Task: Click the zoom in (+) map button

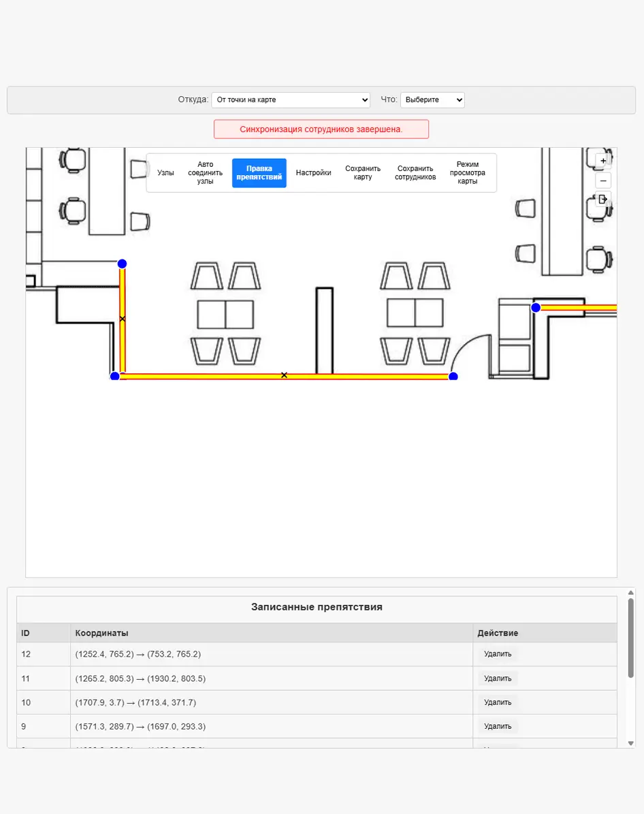Action: click(603, 161)
